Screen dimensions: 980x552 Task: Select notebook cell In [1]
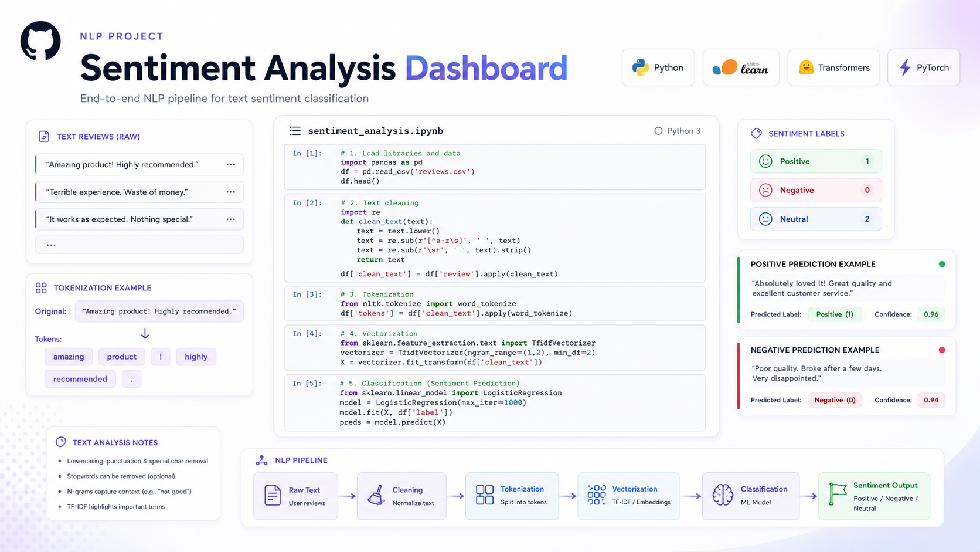(495, 167)
